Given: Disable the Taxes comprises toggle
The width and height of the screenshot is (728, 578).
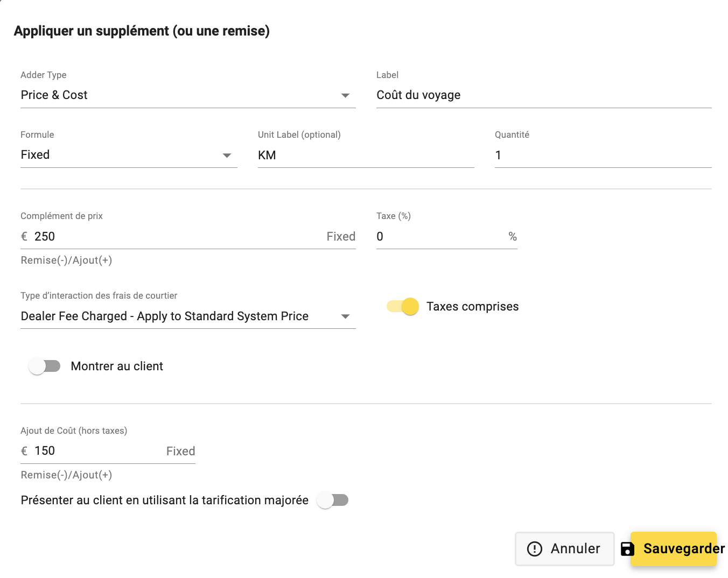Looking at the screenshot, I should tap(403, 306).
